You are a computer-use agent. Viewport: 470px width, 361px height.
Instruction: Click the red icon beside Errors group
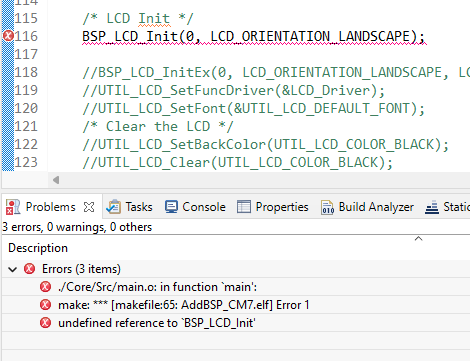29,269
